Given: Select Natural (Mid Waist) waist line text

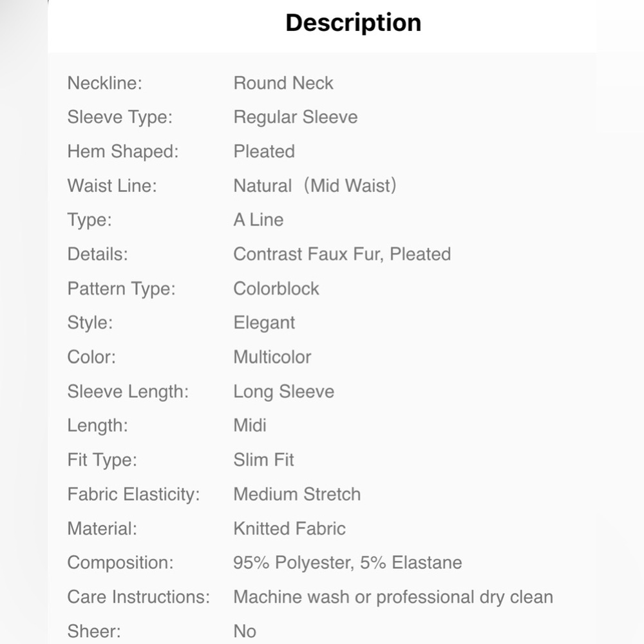Looking at the screenshot, I should pos(315,185).
